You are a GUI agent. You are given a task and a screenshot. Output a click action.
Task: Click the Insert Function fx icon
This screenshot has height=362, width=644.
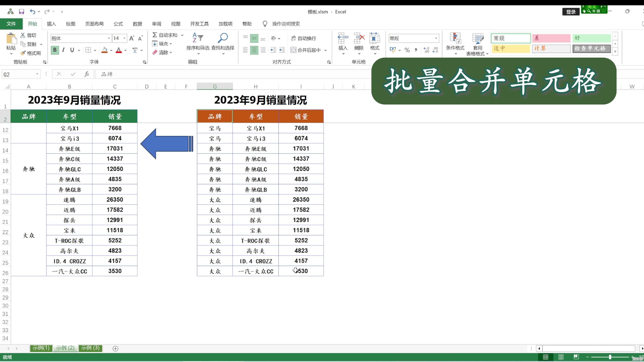coord(87,74)
